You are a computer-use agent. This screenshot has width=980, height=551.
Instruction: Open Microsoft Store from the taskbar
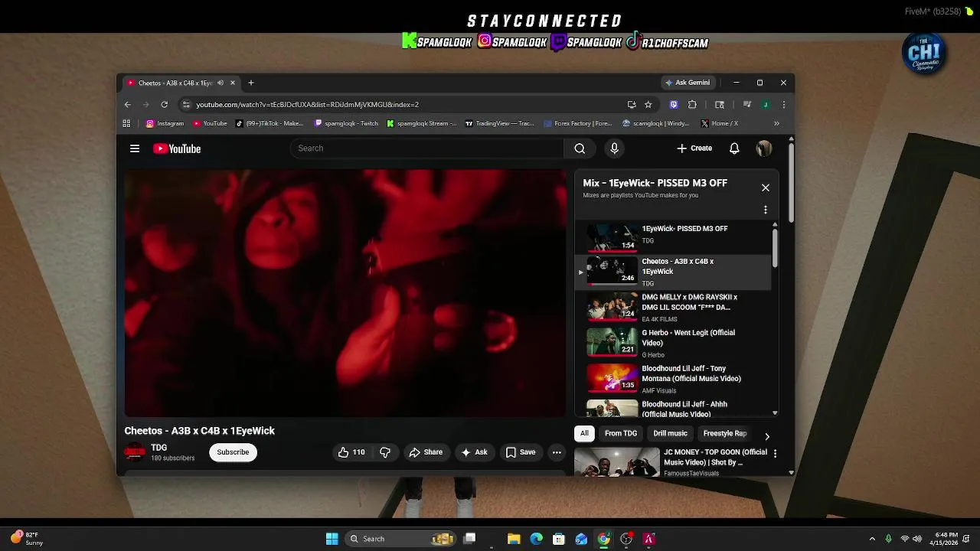(x=558, y=539)
